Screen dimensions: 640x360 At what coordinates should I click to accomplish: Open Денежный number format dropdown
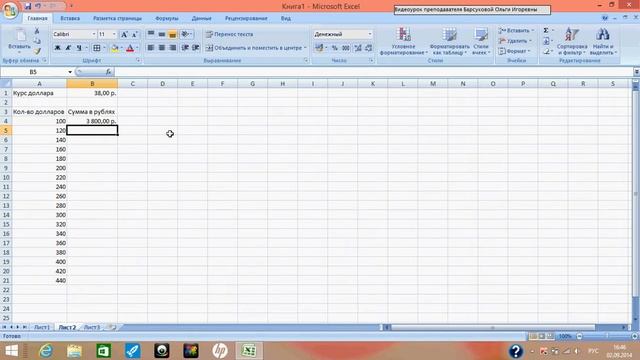370,34
